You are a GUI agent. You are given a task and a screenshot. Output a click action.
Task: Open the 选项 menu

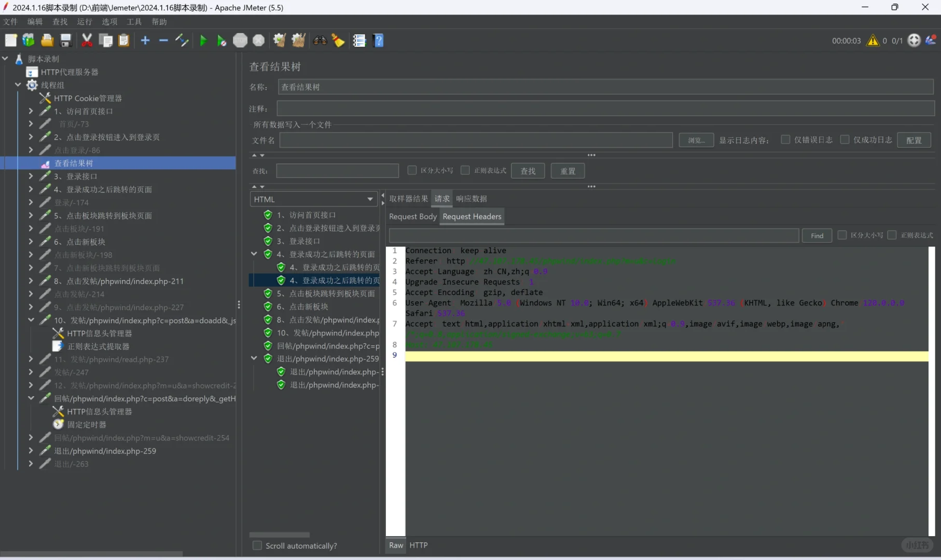tap(109, 22)
